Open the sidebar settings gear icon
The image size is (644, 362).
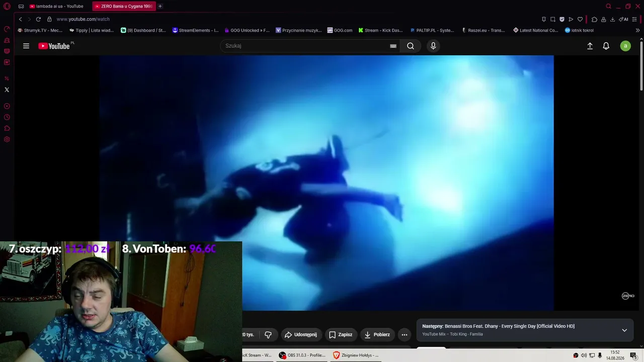point(7,139)
